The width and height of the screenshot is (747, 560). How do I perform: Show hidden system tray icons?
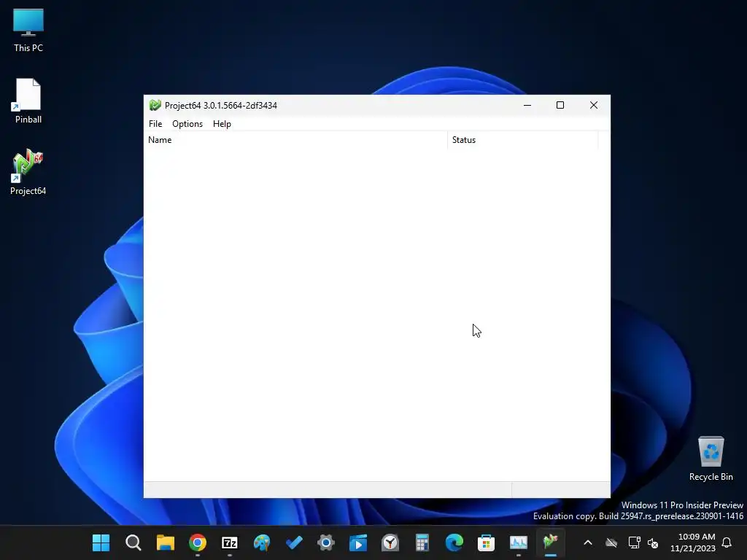tap(588, 542)
